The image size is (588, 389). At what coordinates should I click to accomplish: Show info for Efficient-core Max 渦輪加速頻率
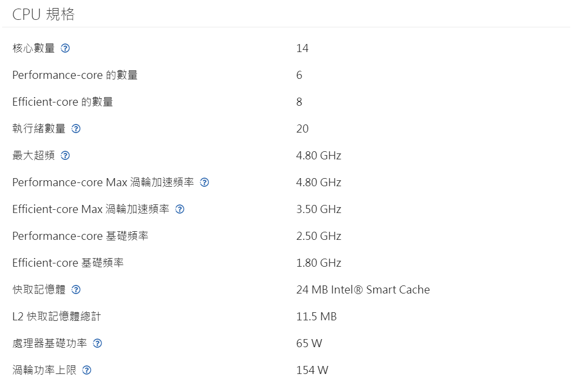(180, 209)
